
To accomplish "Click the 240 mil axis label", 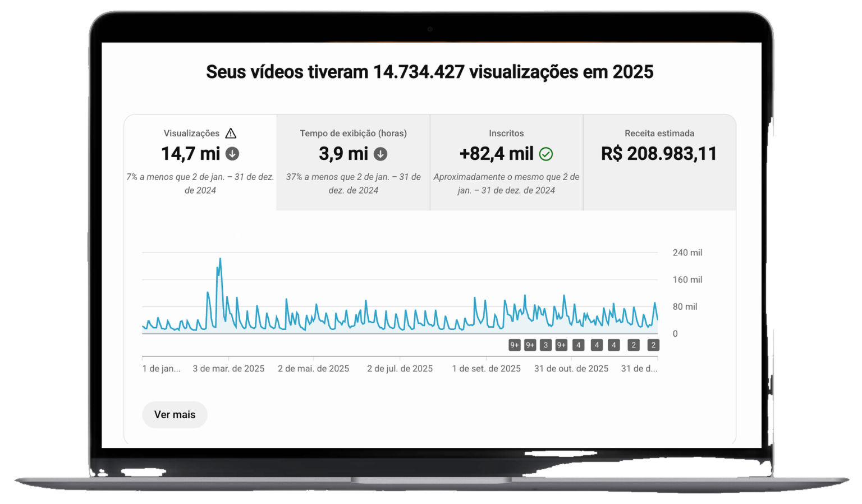I will [687, 253].
